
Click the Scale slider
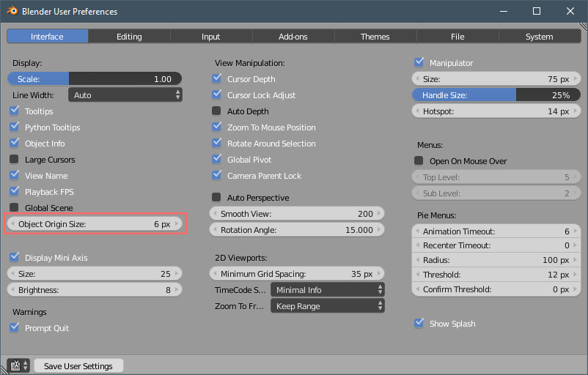95,78
